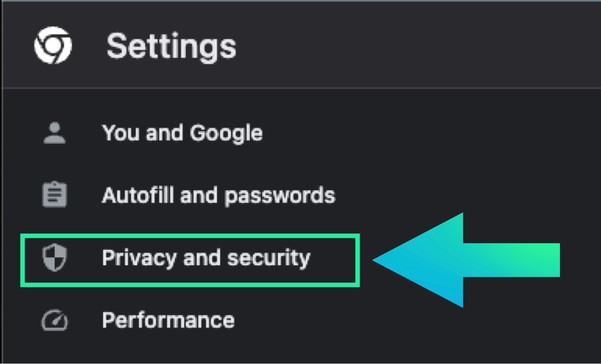Go to the Performance settings page
This screenshot has width=601, height=364.
coord(168,320)
